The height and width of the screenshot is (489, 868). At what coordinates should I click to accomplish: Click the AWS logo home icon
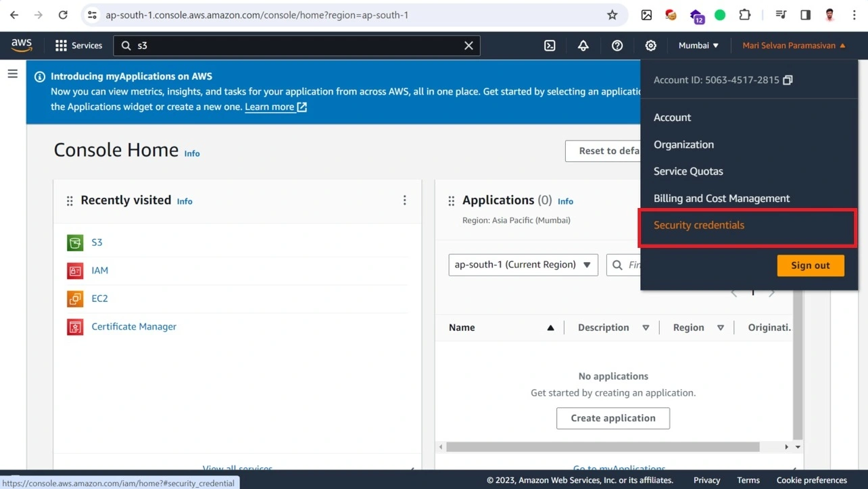tap(22, 45)
